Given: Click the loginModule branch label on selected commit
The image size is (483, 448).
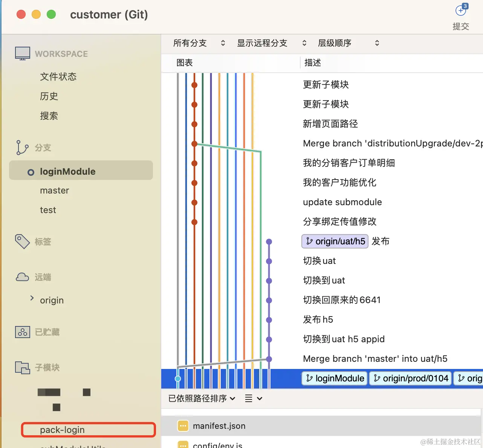Looking at the screenshot, I should tap(335, 378).
